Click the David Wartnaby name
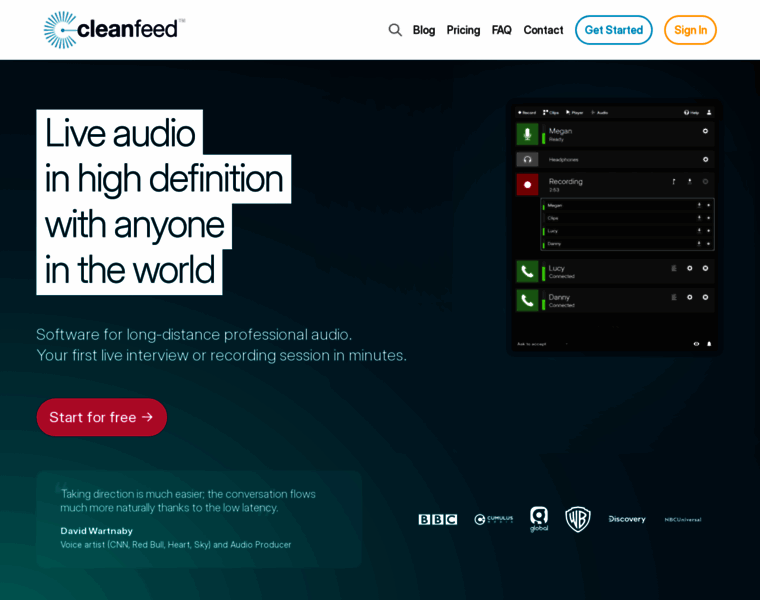 96,531
